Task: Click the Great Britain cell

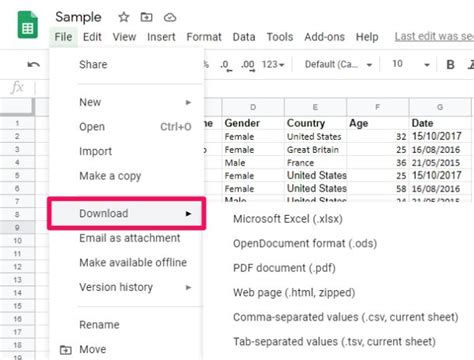Action: pos(315,150)
